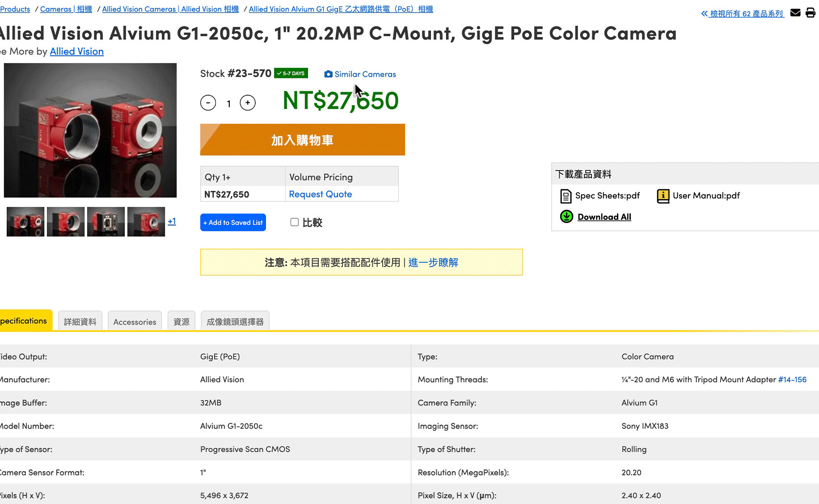Screen dimensions: 819x504
Task: Decrease quantity with the minus button
Action: point(208,103)
